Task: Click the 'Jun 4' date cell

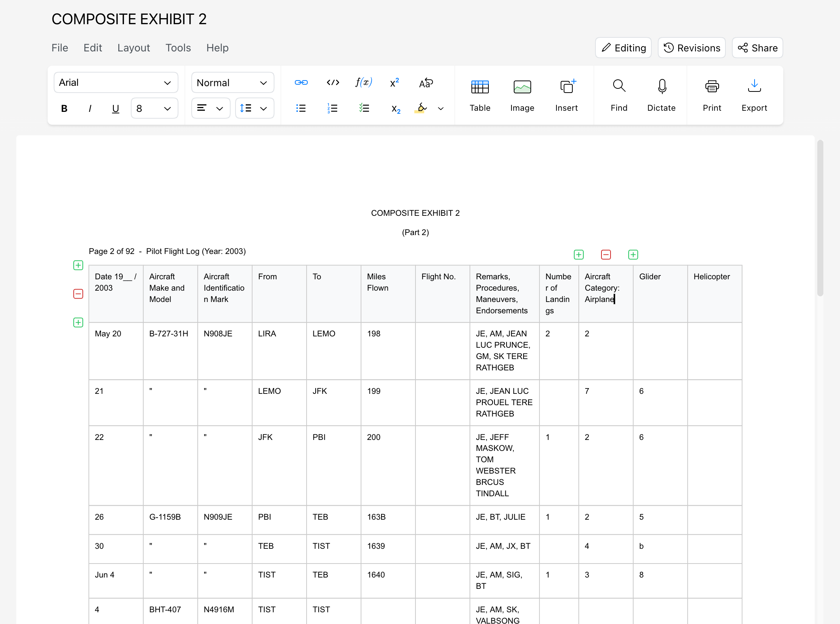Action: [x=116, y=581]
